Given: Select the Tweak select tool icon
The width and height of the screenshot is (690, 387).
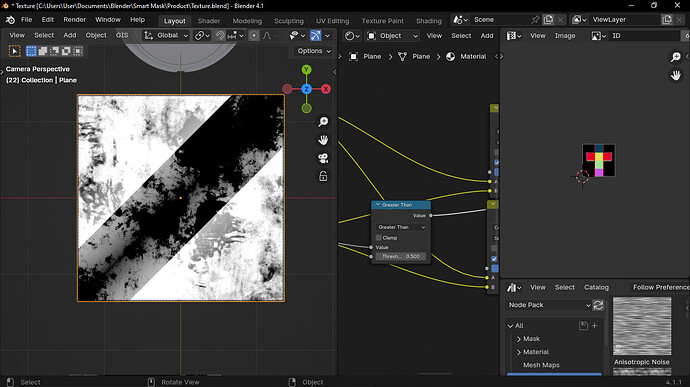Looking at the screenshot, I should [15, 51].
